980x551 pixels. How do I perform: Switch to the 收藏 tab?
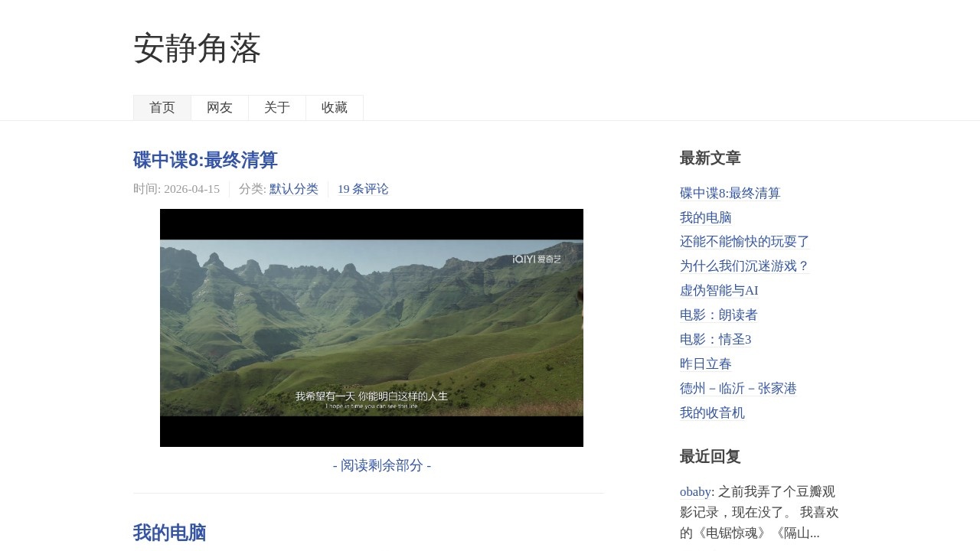click(335, 108)
